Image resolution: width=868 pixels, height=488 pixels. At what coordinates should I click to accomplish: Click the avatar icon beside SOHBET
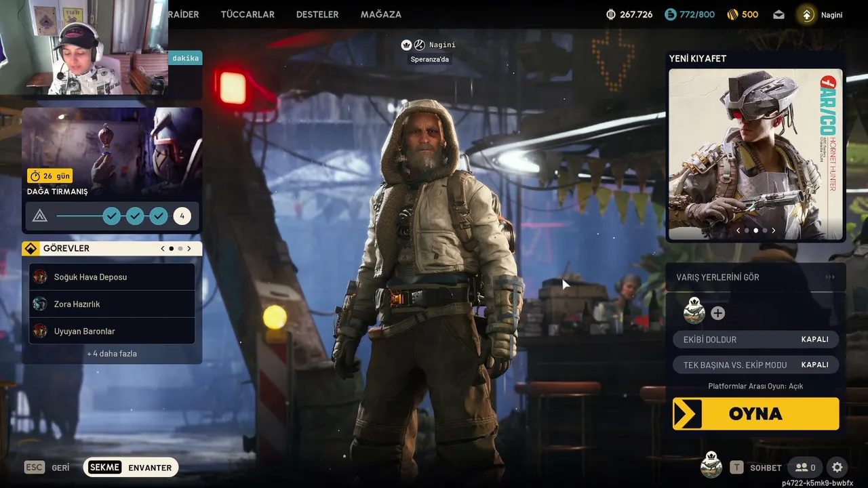tap(711, 466)
